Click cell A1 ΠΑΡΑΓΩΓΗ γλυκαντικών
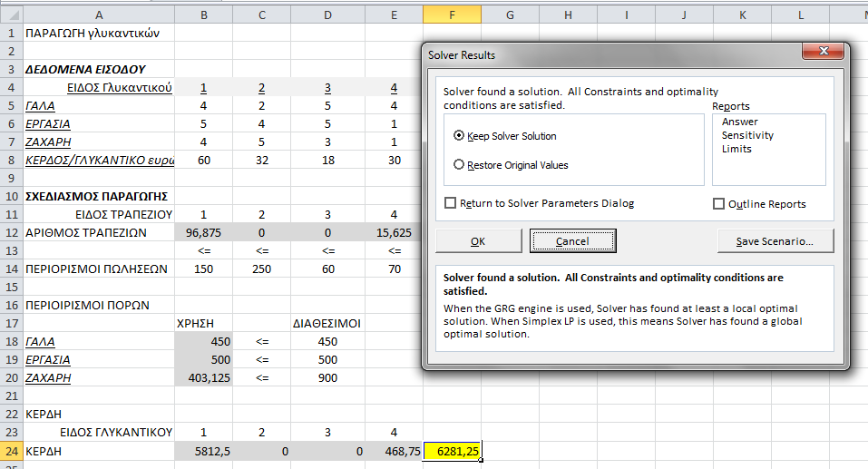The image size is (868, 469). [x=99, y=34]
